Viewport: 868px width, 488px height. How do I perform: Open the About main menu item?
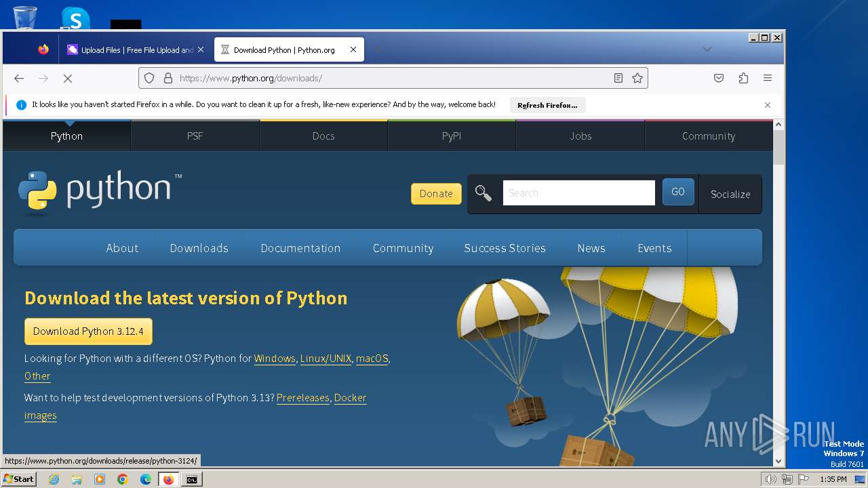click(122, 248)
